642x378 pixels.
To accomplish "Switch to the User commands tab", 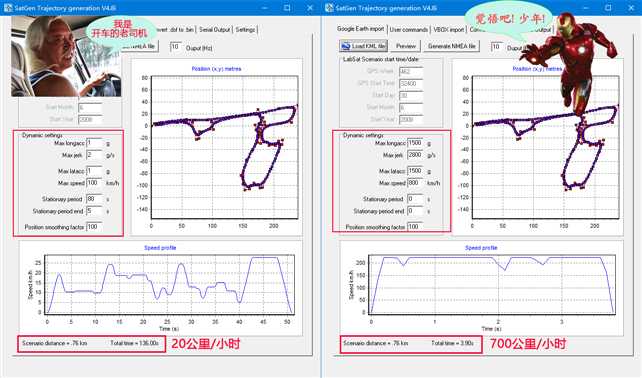I will pos(409,29).
